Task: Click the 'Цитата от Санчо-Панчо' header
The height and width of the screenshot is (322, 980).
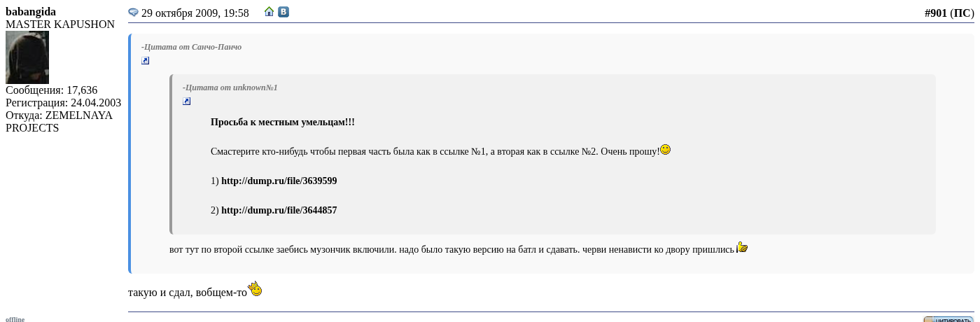Action: 191,47
